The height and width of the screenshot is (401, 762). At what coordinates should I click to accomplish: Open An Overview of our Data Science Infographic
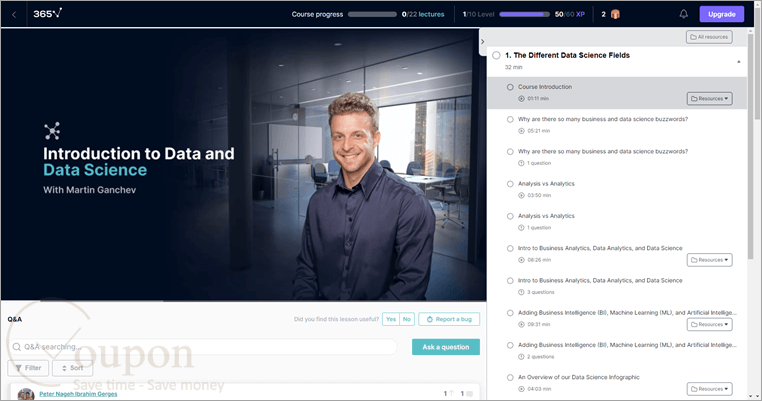coord(578,377)
